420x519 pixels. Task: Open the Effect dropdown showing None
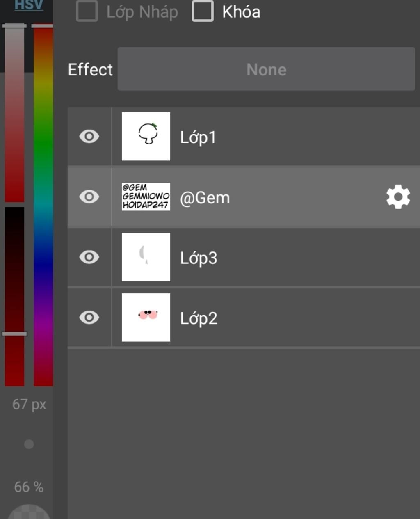click(266, 69)
